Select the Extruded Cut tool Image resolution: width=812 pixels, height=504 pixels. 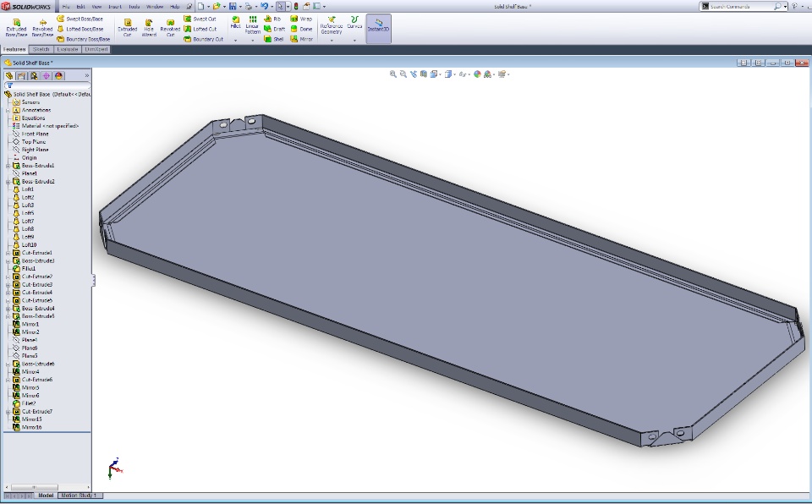click(127, 27)
